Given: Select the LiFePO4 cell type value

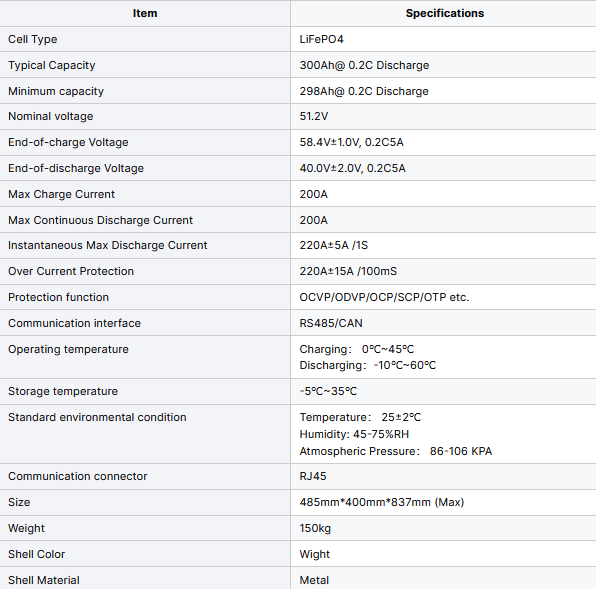Looking at the screenshot, I should 322,39.
